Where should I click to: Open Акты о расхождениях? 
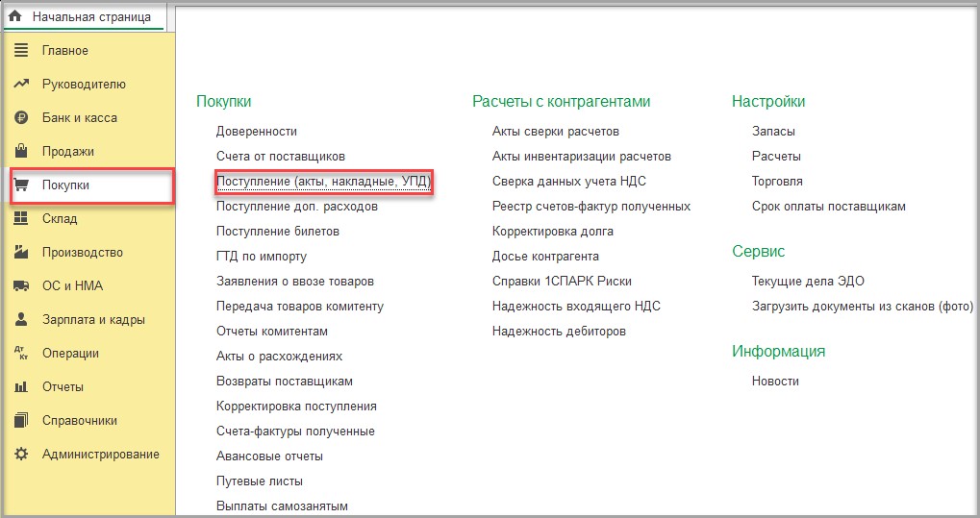tap(279, 357)
